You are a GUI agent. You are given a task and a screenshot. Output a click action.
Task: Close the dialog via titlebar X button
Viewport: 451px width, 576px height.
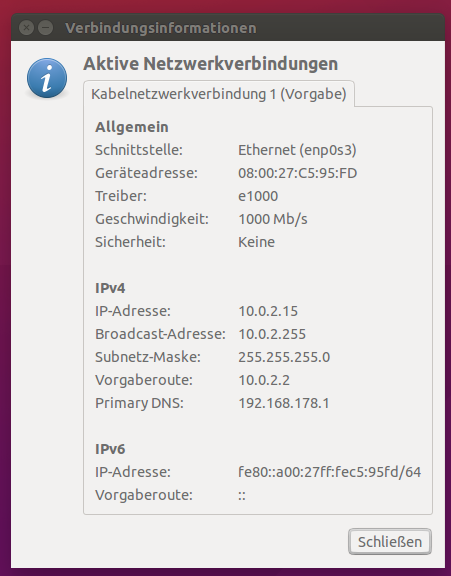tap(26, 28)
